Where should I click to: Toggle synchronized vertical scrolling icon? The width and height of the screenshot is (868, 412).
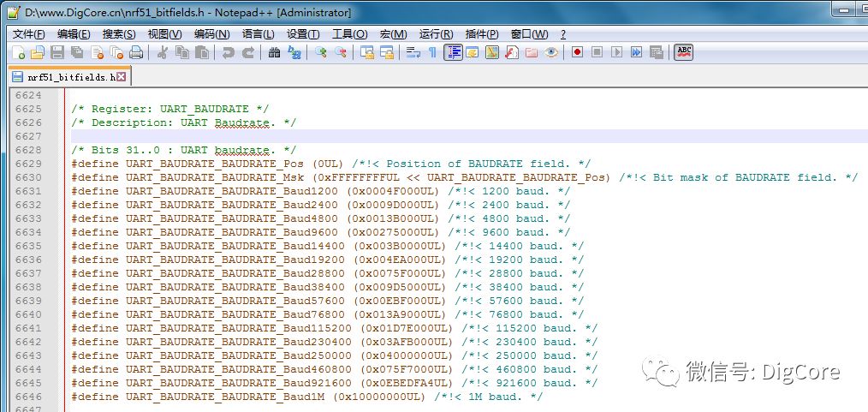pyautogui.click(x=366, y=52)
